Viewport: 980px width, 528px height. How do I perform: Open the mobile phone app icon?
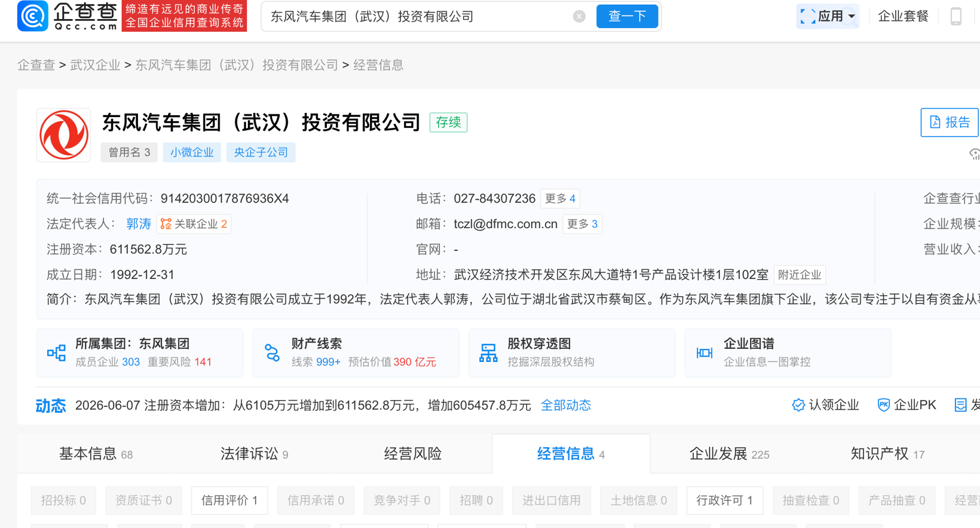tap(956, 16)
